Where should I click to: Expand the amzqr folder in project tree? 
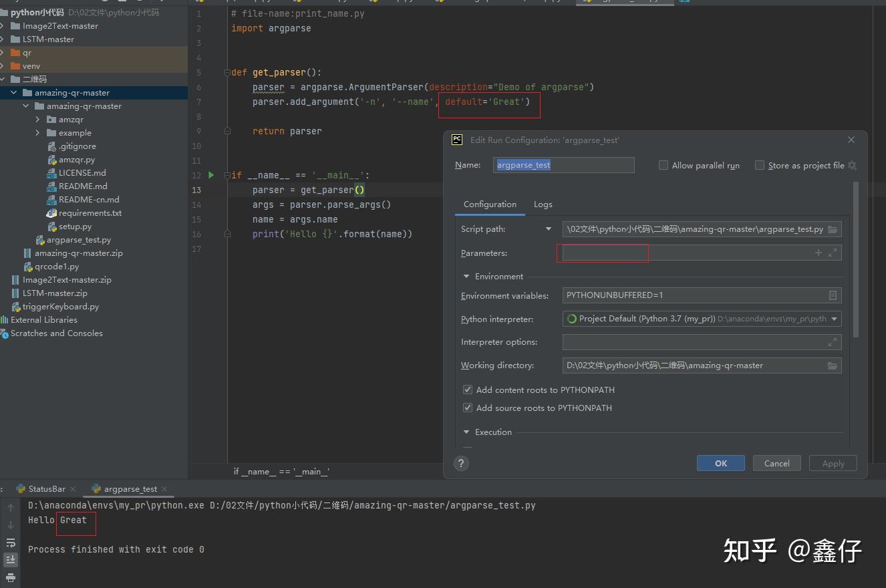pyautogui.click(x=38, y=120)
